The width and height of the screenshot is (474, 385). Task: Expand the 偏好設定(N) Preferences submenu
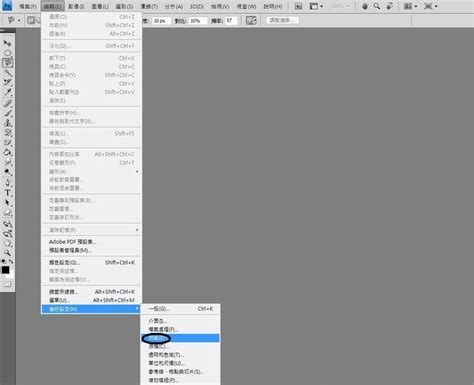coord(90,309)
